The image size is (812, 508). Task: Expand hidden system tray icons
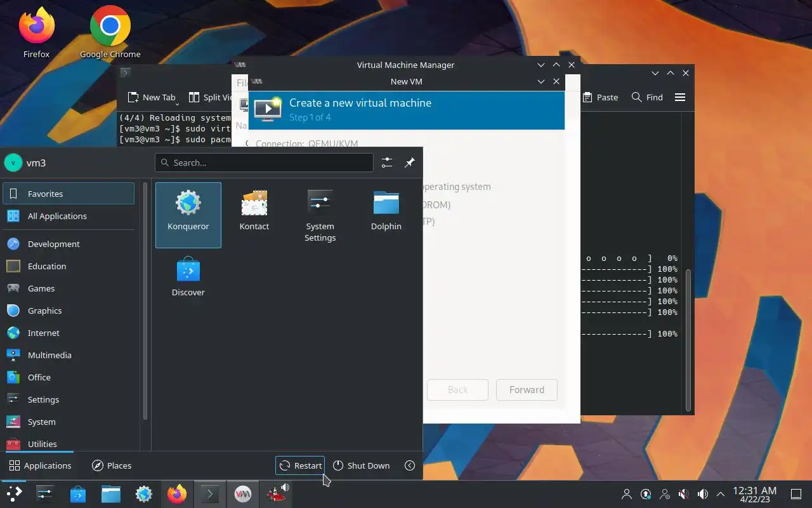tap(721, 494)
